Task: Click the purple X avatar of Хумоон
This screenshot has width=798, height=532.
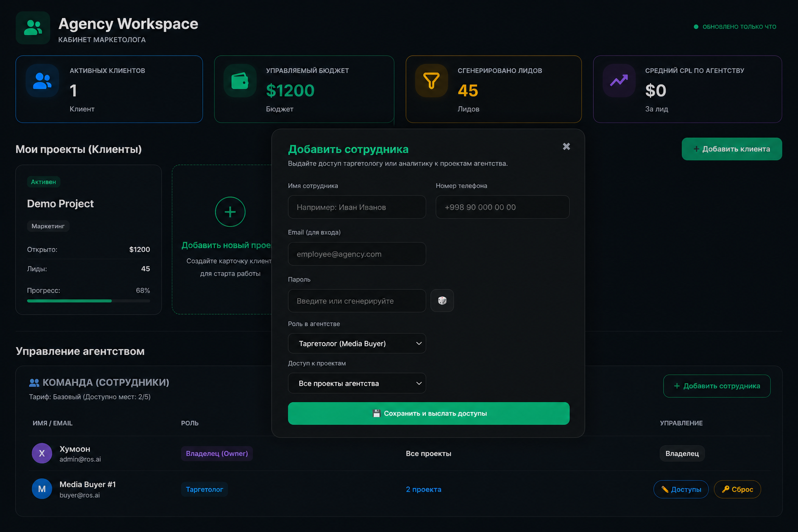Action: click(42, 454)
